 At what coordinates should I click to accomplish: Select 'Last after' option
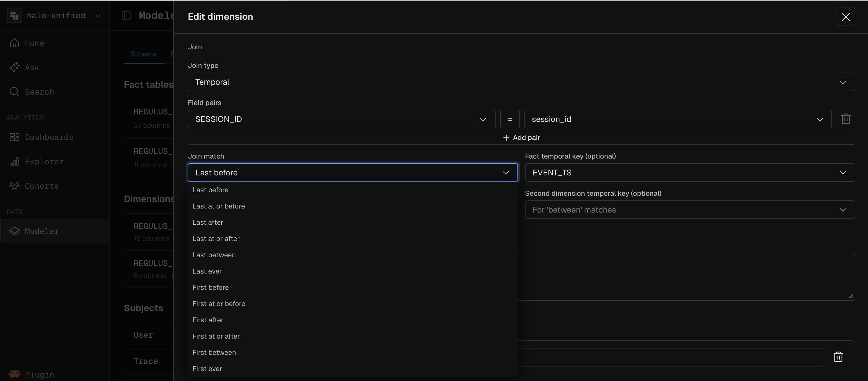tap(352, 222)
